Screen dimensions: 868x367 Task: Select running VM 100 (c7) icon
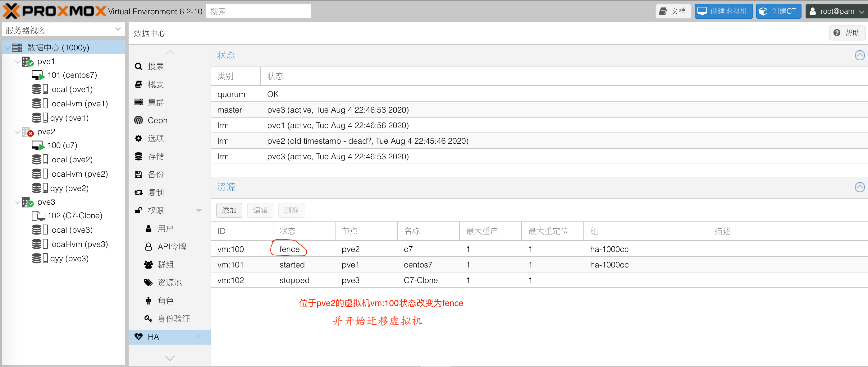38,145
